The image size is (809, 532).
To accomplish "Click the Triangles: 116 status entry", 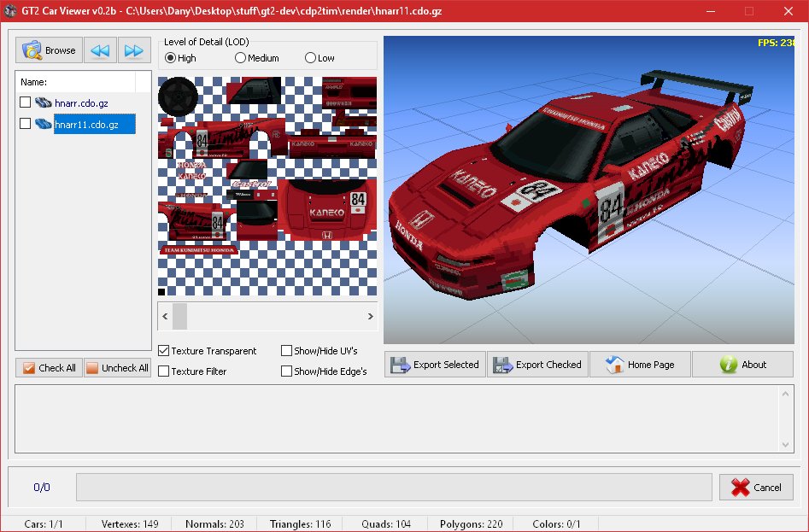I will (x=301, y=523).
